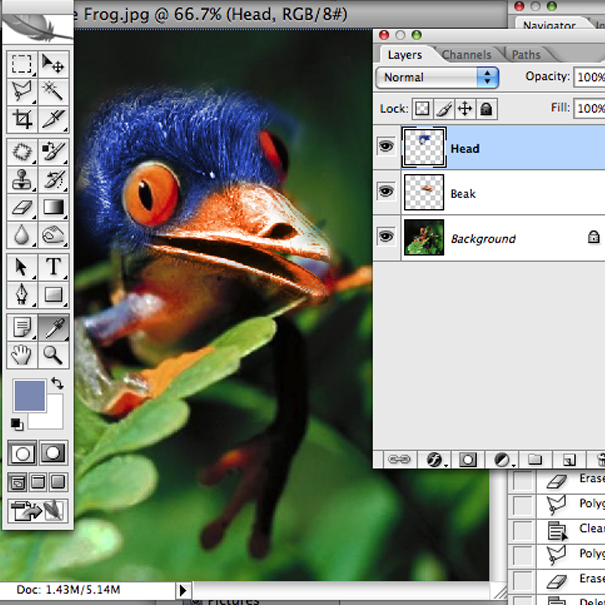
Task: Create a new layer group folder
Action: [x=534, y=459]
